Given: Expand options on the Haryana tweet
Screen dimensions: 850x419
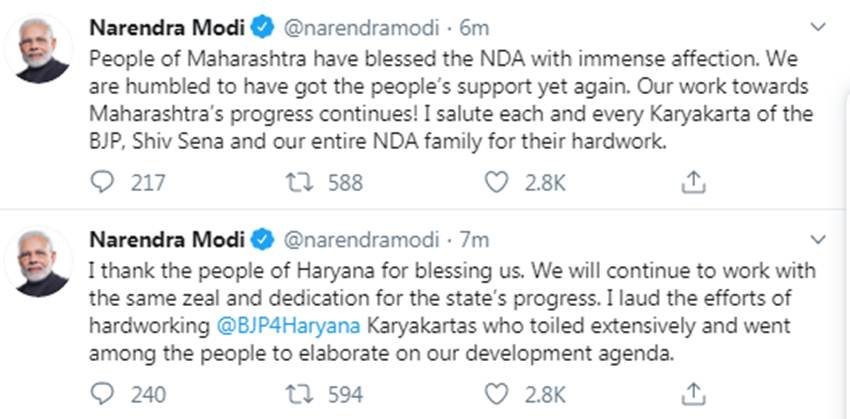Looking at the screenshot, I should coord(819,241).
